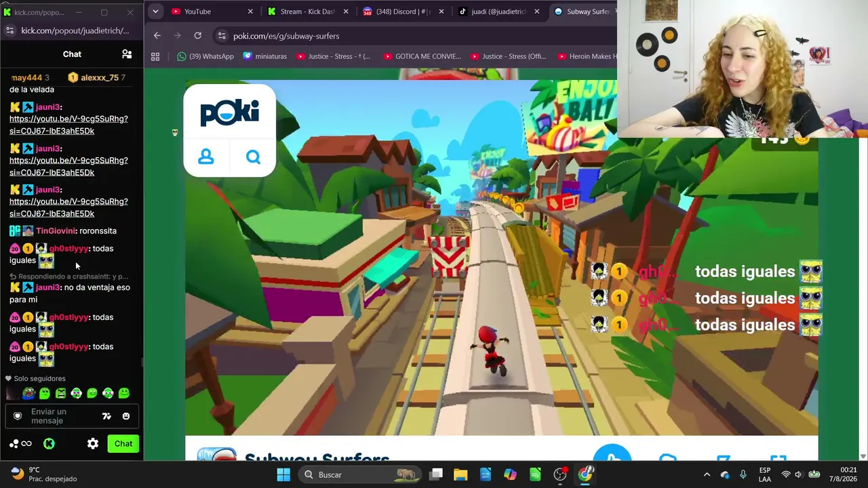This screenshot has height=488, width=868.
Task: Open the channel points bubbles icon
Action: coord(20,444)
